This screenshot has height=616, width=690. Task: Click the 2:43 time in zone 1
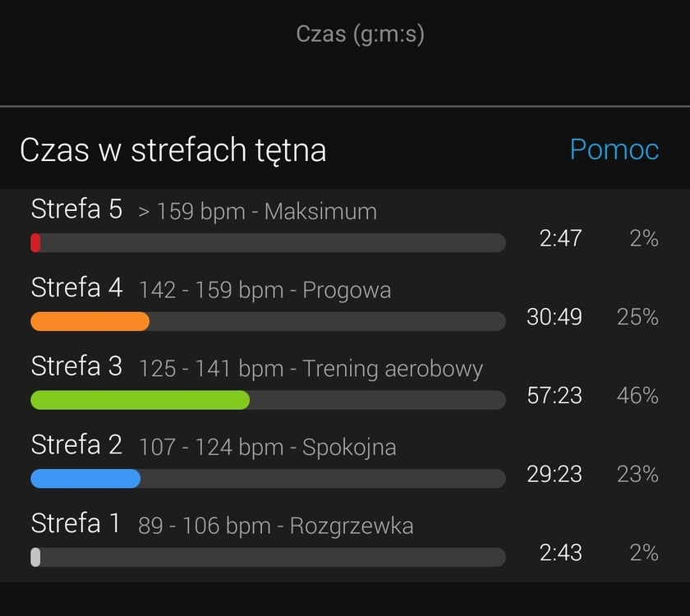tap(560, 553)
